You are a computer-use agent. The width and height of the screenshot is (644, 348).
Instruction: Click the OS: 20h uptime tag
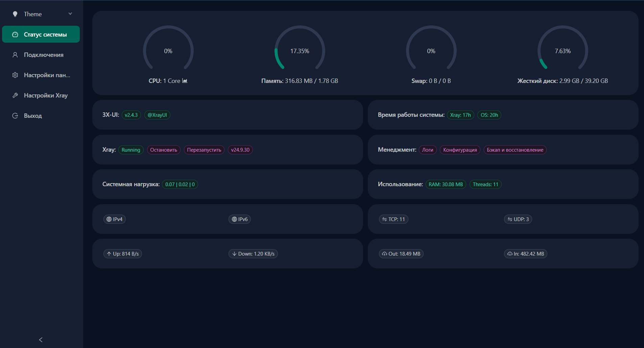point(489,115)
